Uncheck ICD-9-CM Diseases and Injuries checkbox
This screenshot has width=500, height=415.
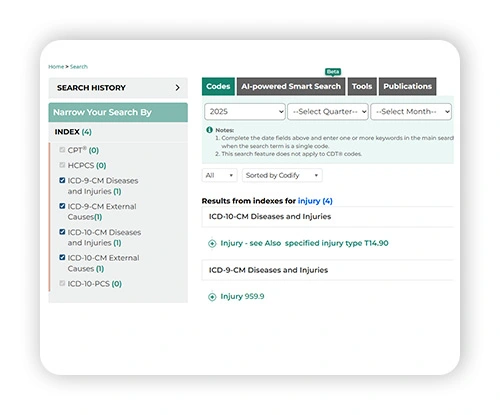62,180
